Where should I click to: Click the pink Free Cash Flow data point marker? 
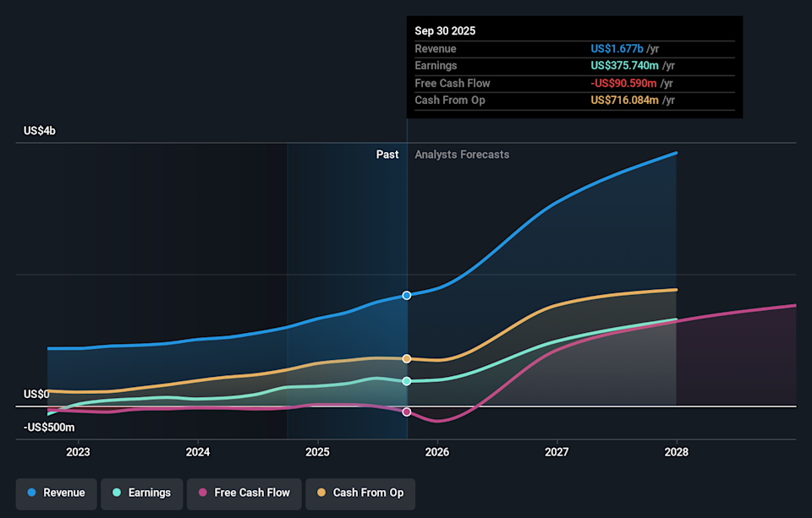pyautogui.click(x=407, y=412)
